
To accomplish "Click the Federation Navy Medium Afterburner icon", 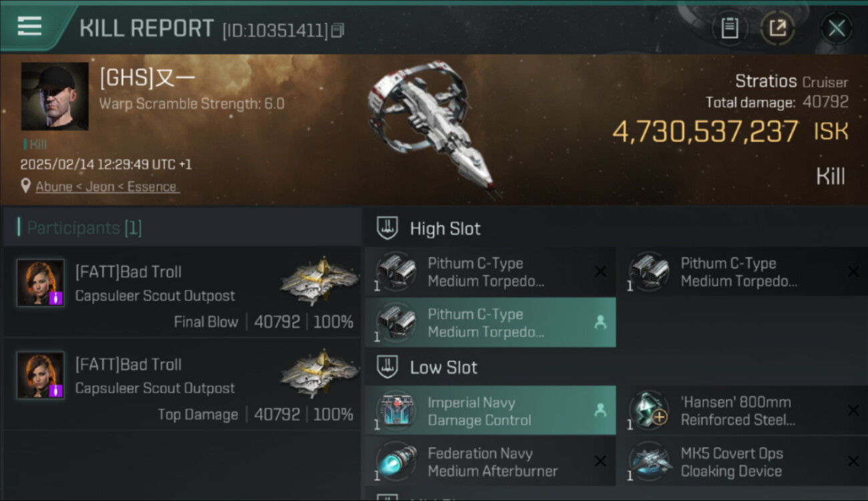I will tap(396, 462).
